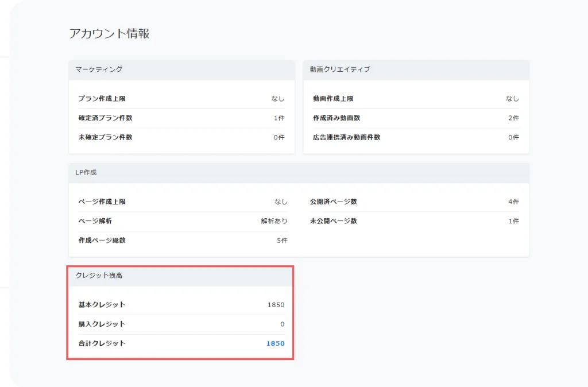The width and height of the screenshot is (588, 387).
Task: Click the blue 1850 total credit value
Action: point(275,343)
